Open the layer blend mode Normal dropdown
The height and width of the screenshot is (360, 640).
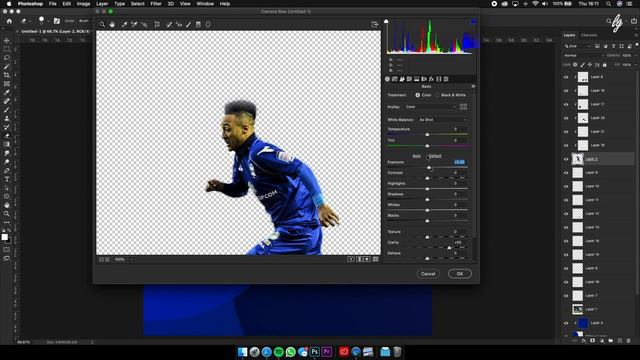click(x=584, y=55)
